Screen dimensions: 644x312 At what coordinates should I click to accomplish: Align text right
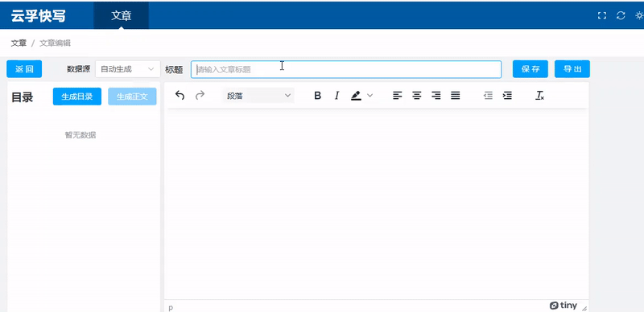[436, 96]
